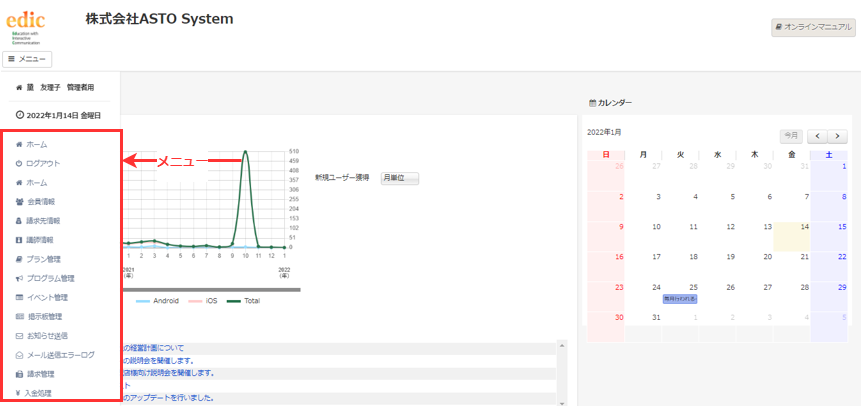Click the 講師情報 icon
The image size is (862, 407).
[19, 240]
